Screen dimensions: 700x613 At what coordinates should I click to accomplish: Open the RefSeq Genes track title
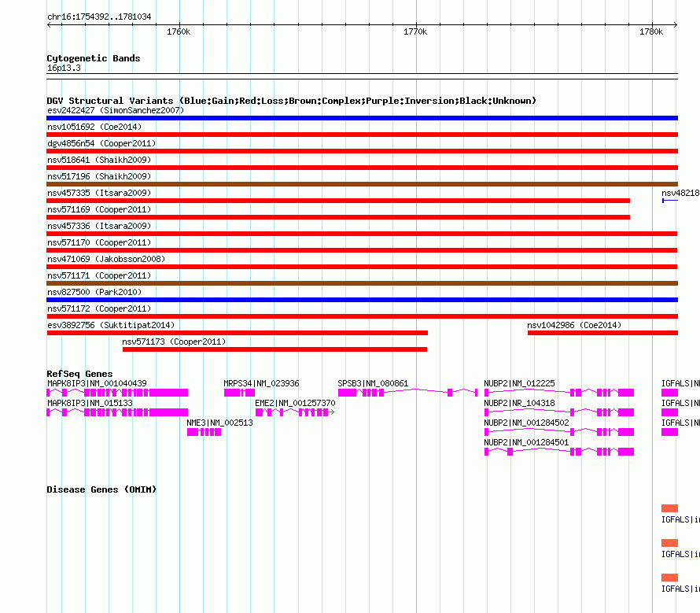(79, 374)
